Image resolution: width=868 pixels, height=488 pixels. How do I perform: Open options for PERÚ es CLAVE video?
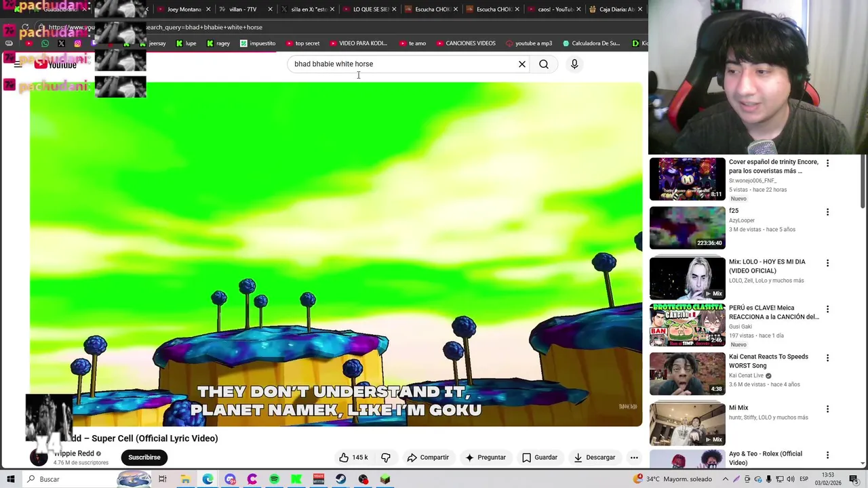[x=827, y=309]
